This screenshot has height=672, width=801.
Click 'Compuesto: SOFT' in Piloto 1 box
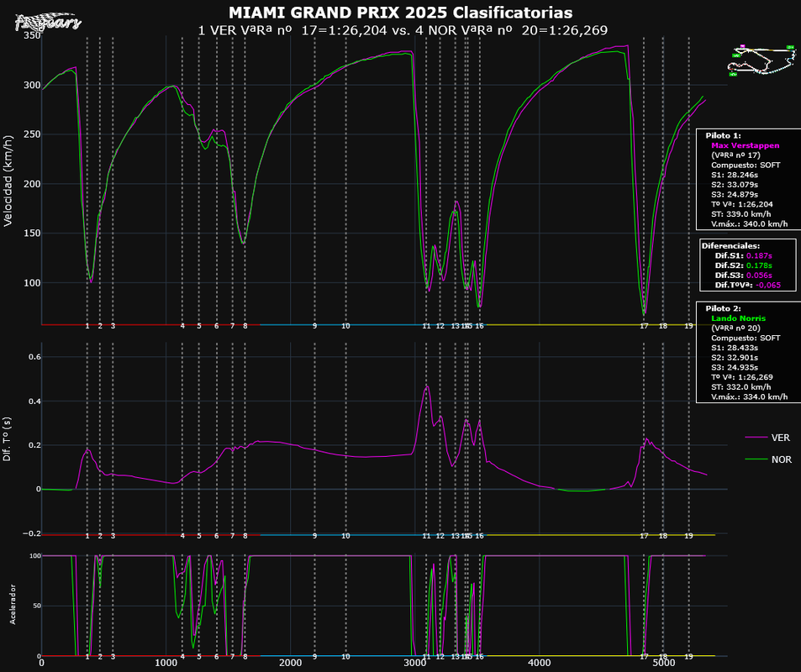pos(746,165)
